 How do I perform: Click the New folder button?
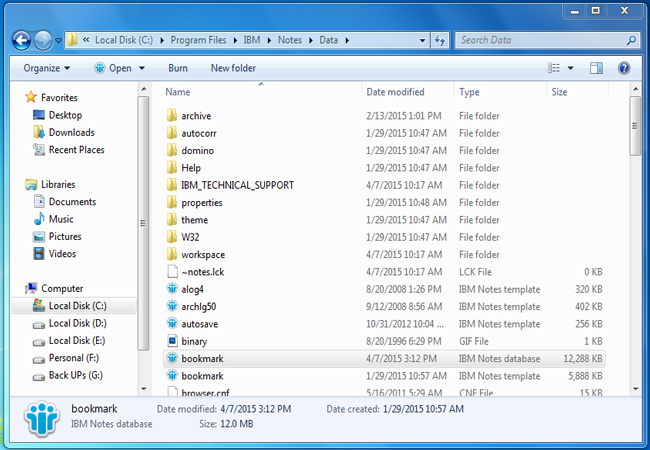tap(233, 68)
